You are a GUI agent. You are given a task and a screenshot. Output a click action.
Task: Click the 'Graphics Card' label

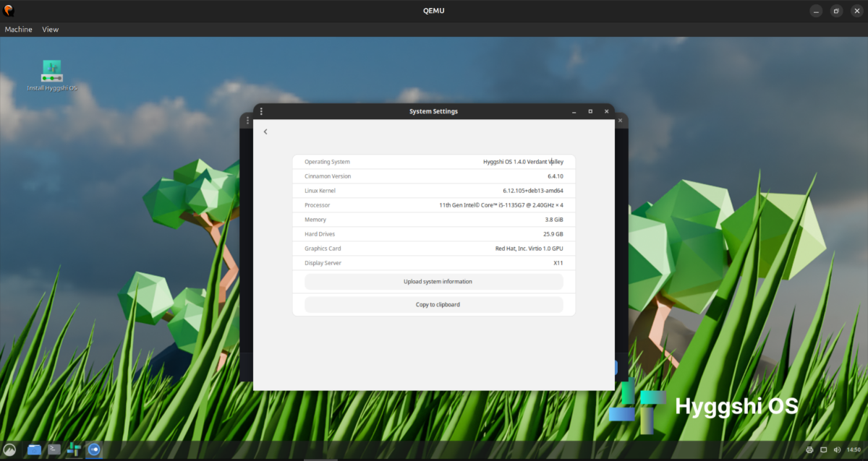pos(323,249)
